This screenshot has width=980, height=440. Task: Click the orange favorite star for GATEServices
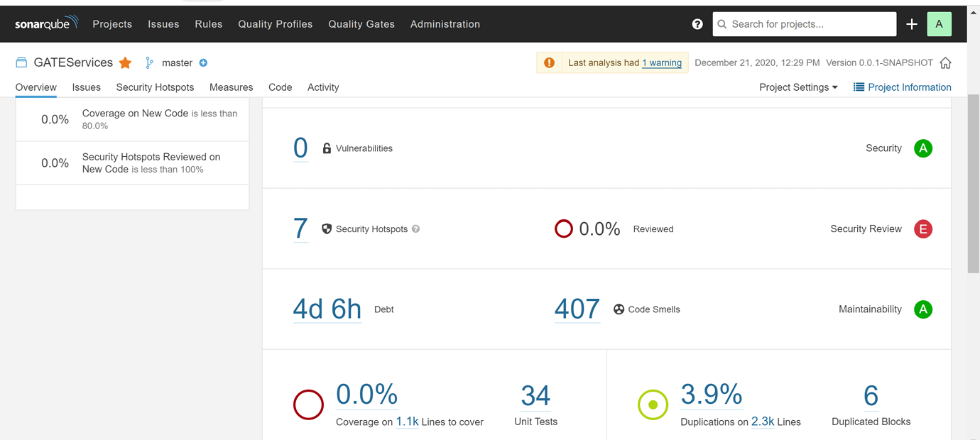pos(126,63)
